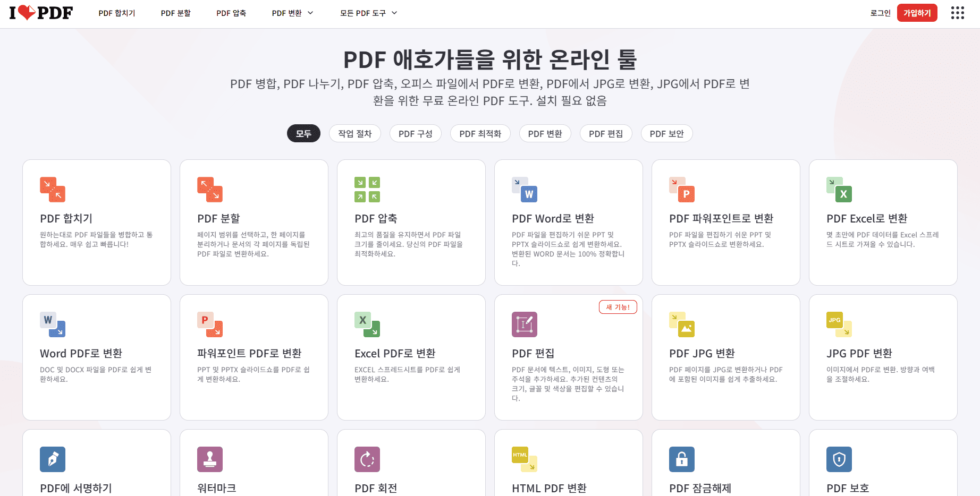Open the PDF 압축 compress icon
Image resolution: width=980 pixels, height=496 pixels.
[x=367, y=190]
